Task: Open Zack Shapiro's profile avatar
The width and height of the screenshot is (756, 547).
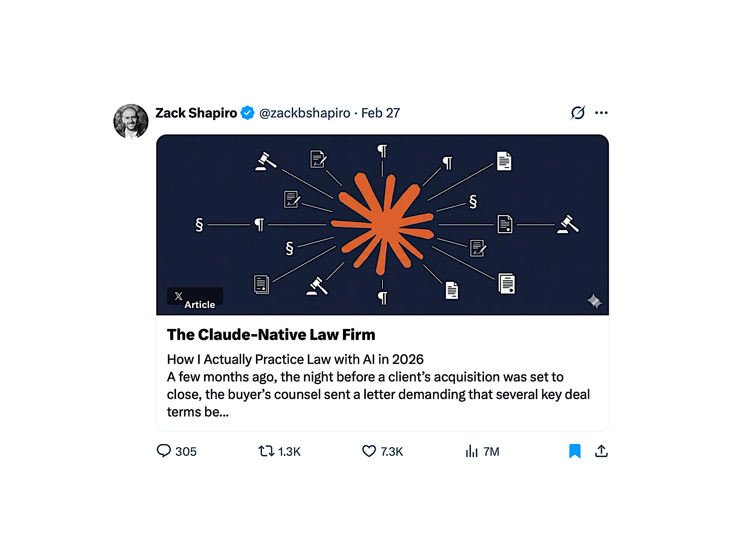Action: point(131,121)
